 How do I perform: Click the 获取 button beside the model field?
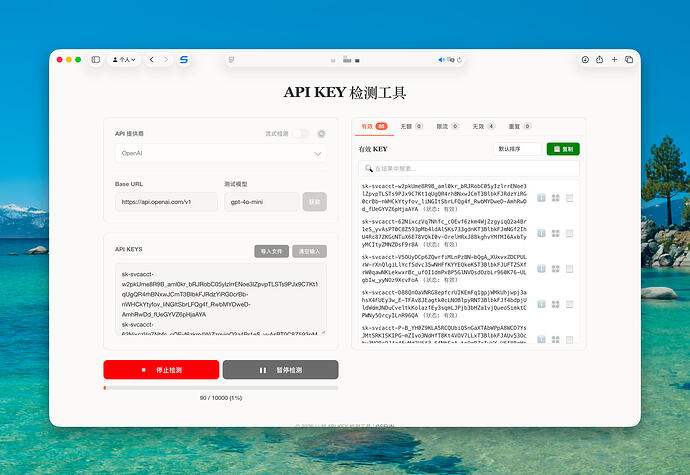coord(315,202)
